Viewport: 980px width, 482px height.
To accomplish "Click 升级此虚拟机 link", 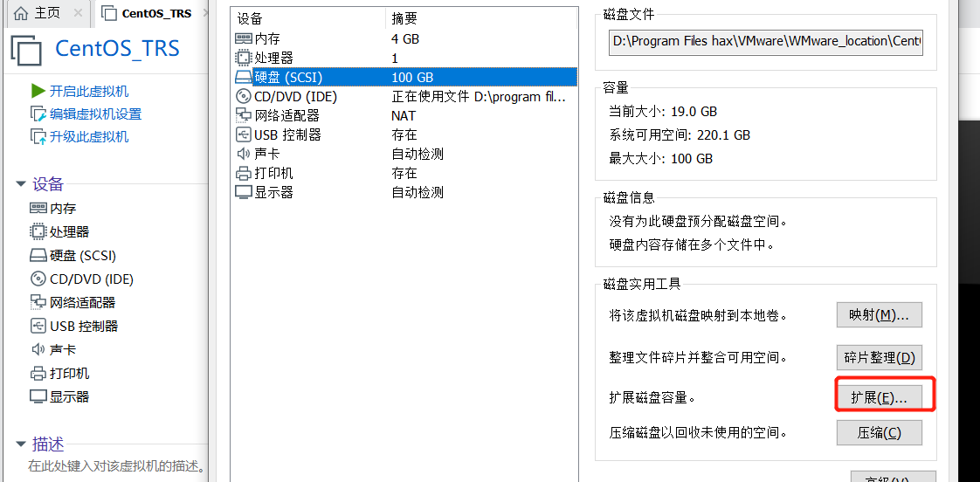I will point(89,136).
